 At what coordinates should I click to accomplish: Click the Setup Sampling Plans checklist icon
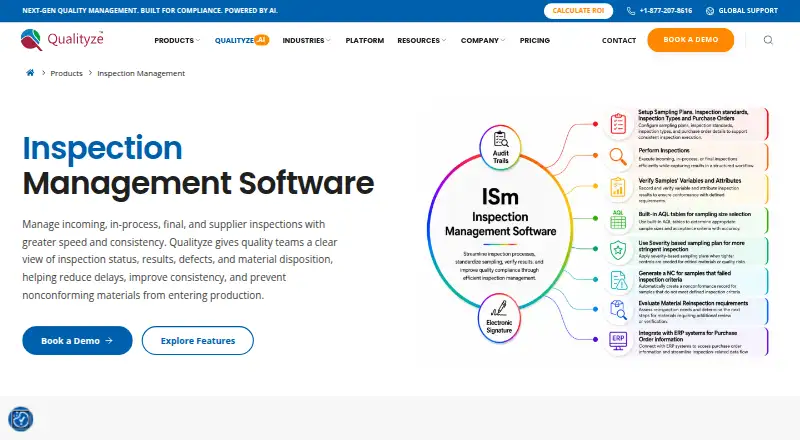point(618,124)
